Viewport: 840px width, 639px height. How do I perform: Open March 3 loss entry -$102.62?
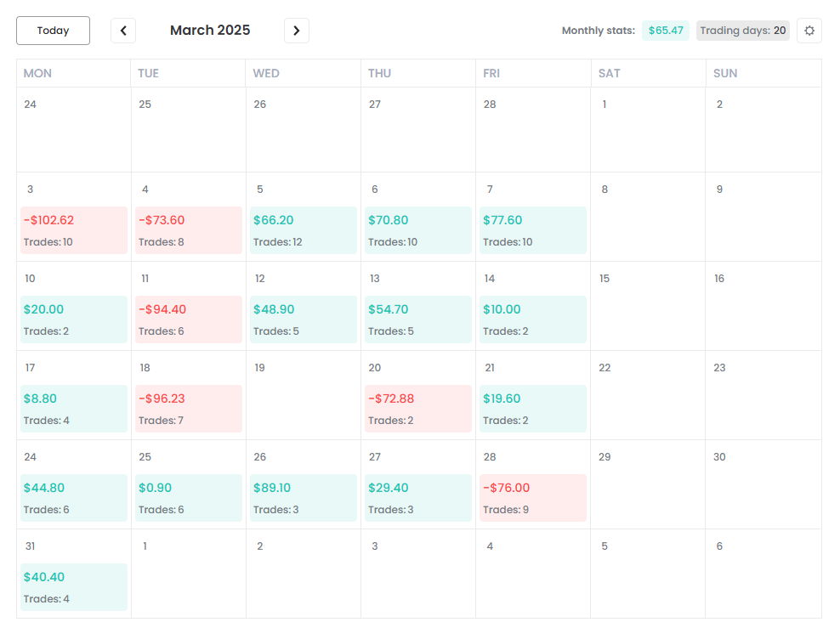[74, 230]
